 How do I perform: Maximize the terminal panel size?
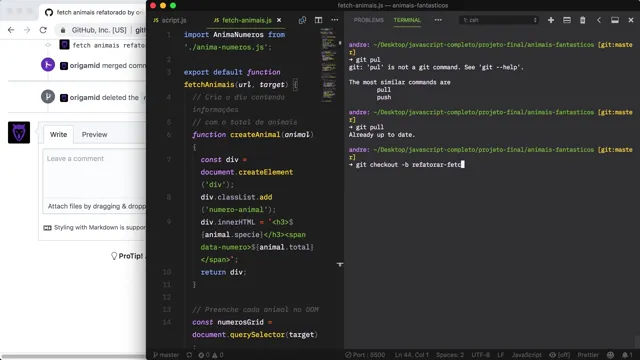pos(615,20)
